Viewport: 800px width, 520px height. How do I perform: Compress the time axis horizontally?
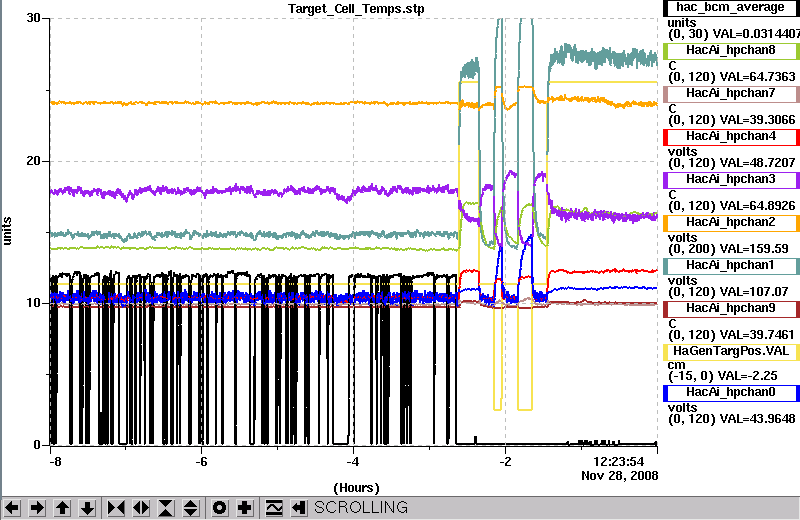pyautogui.click(x=116, y=508)
